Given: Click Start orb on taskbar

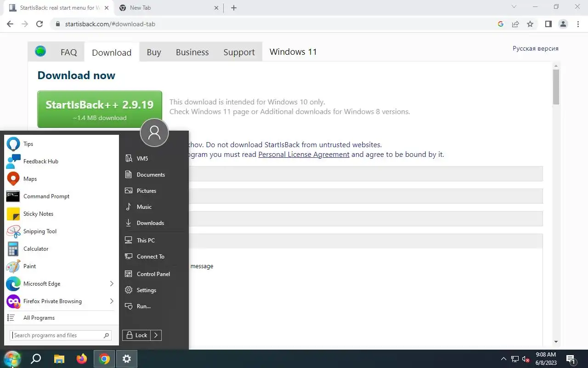Looking at the screenshot, I should (x=12, y=359).
